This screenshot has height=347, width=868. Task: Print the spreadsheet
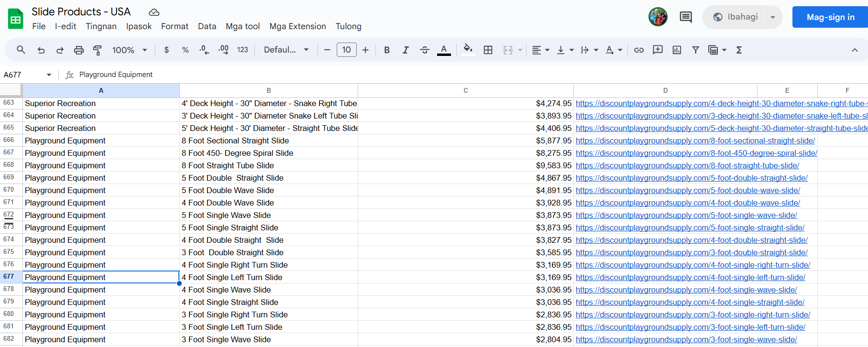coord(79,50)
